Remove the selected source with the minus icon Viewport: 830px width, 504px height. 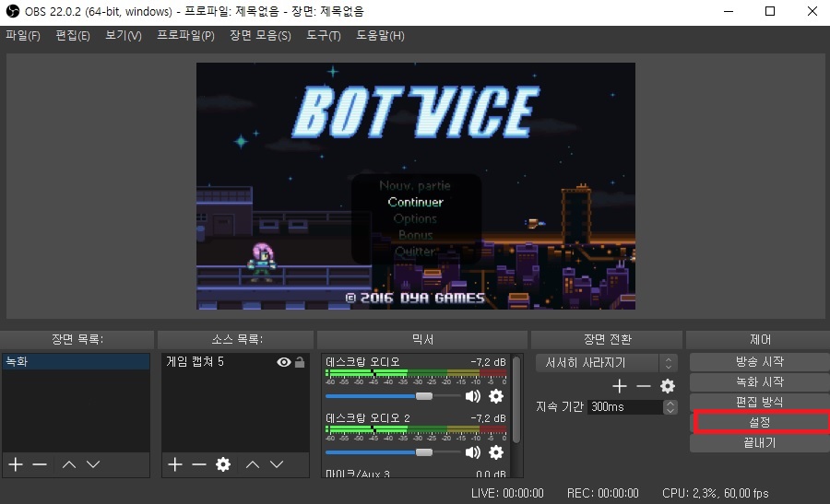(x=199, y=464)
